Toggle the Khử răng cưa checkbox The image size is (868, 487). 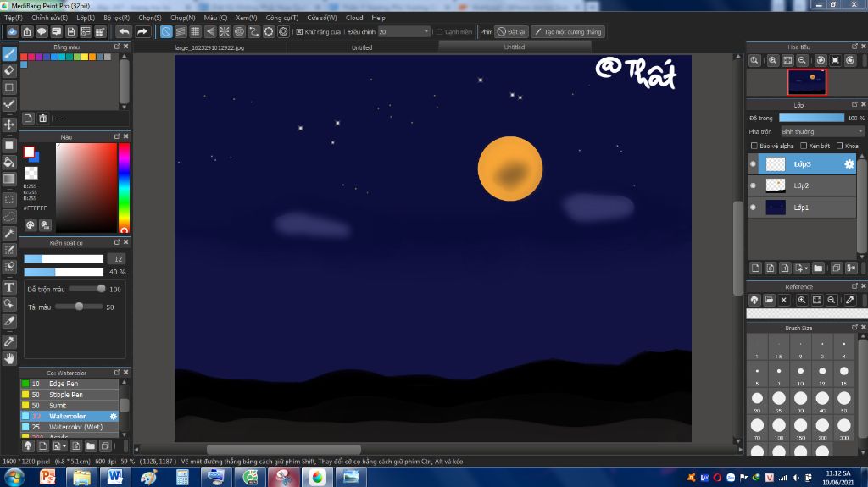pos(299,31)
